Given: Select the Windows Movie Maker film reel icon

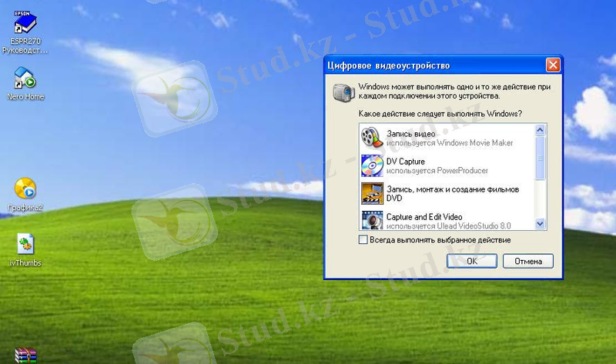Looking at the screenshot, I should [x=372, y=138].
